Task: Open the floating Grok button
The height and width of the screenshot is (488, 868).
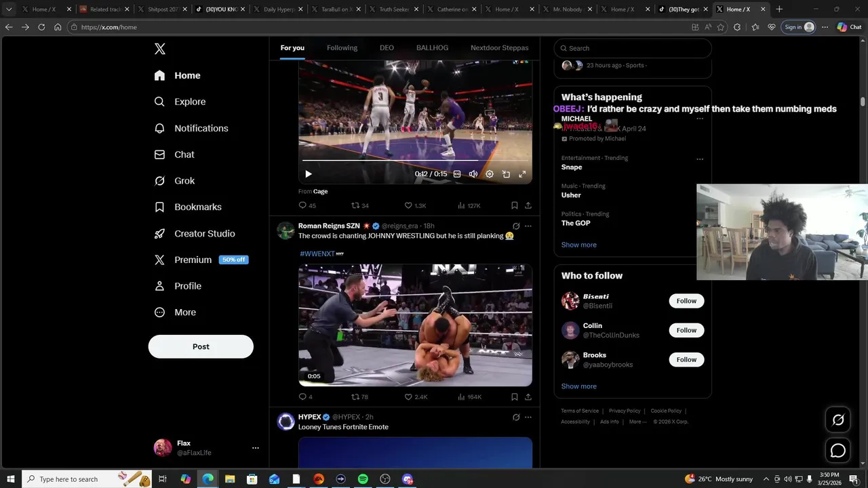Action: 838,420
